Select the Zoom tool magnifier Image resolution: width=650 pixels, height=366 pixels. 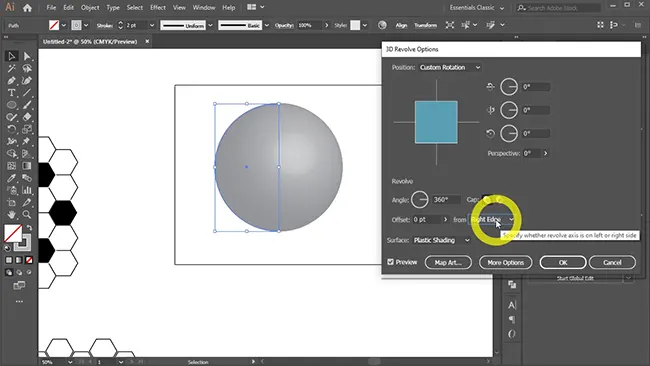point(27,215)
